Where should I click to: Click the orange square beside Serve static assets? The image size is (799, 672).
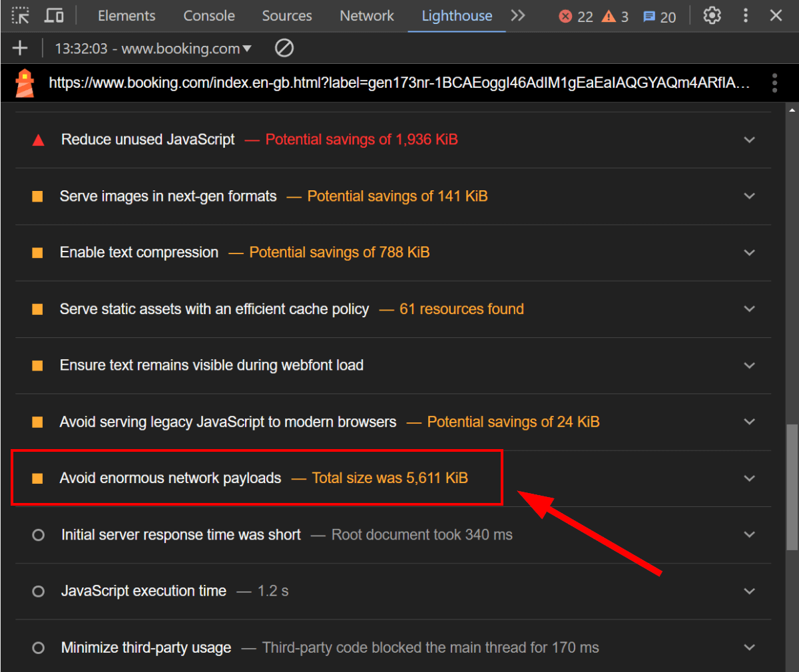tap(37, 309)
